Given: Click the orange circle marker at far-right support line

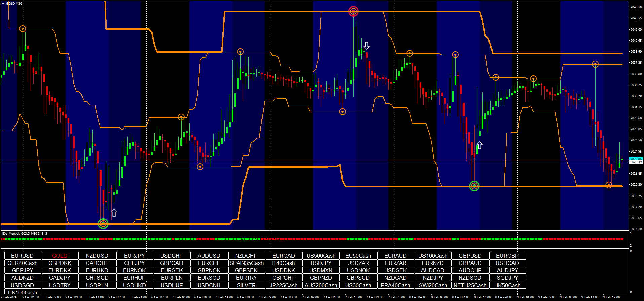Looking at the screenshot, I should 608,185.
